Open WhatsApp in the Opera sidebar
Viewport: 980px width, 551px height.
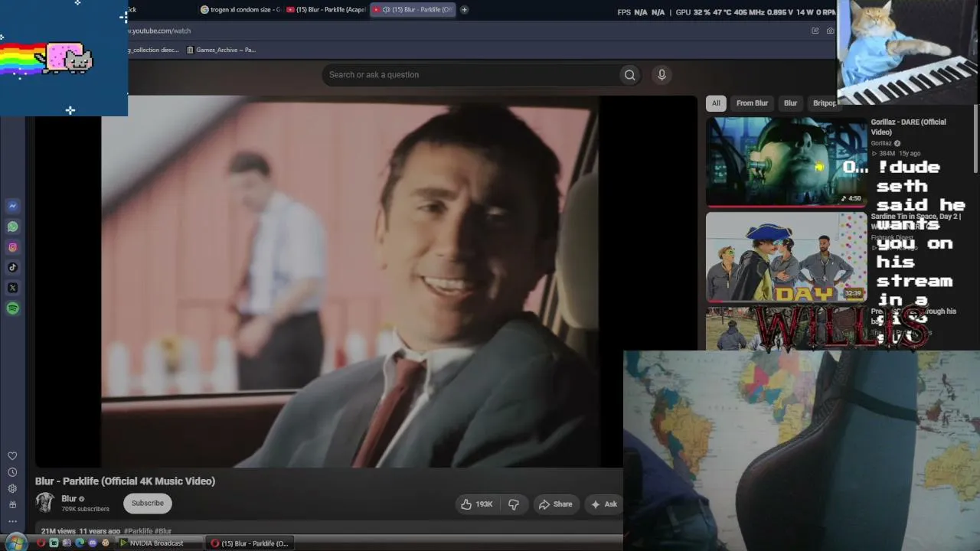coord(13,227)
